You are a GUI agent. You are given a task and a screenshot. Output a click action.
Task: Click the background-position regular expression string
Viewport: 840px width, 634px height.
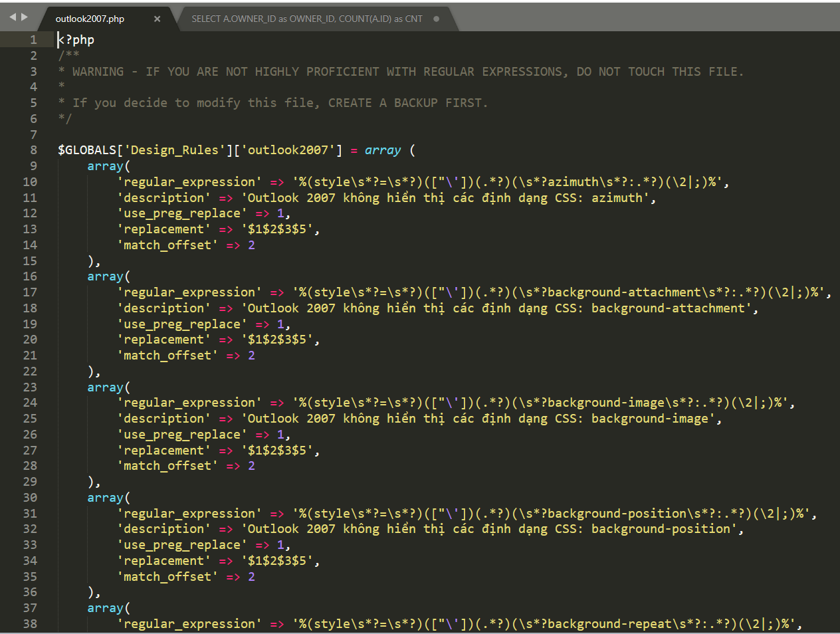click(x=552, y=514)
